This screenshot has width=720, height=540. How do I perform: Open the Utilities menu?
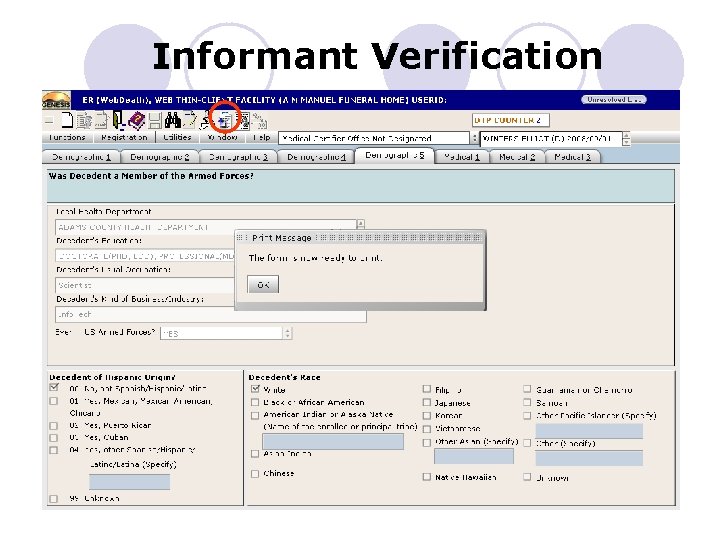(x=177, y=137)
